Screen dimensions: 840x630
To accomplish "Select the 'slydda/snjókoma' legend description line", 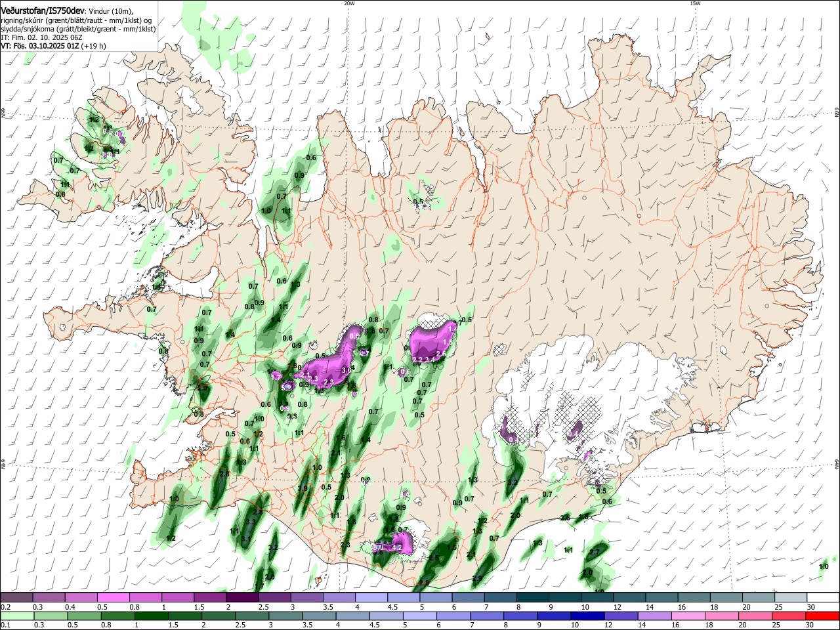I will pos(78,30).
